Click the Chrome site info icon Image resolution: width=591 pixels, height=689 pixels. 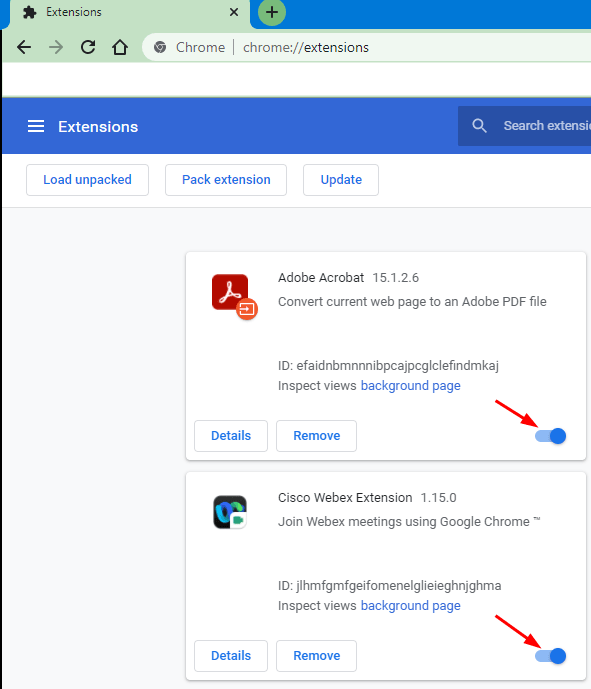(160, 47)
